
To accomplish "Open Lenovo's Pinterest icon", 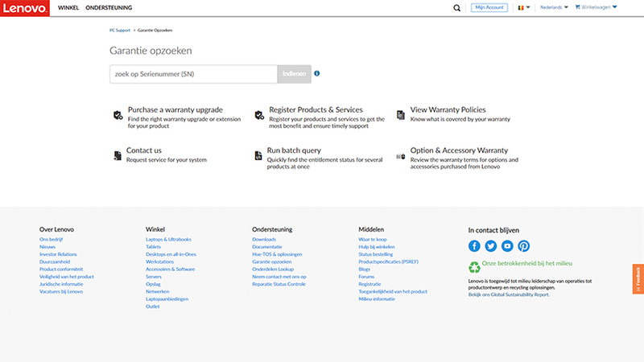I will click(523, 246).
